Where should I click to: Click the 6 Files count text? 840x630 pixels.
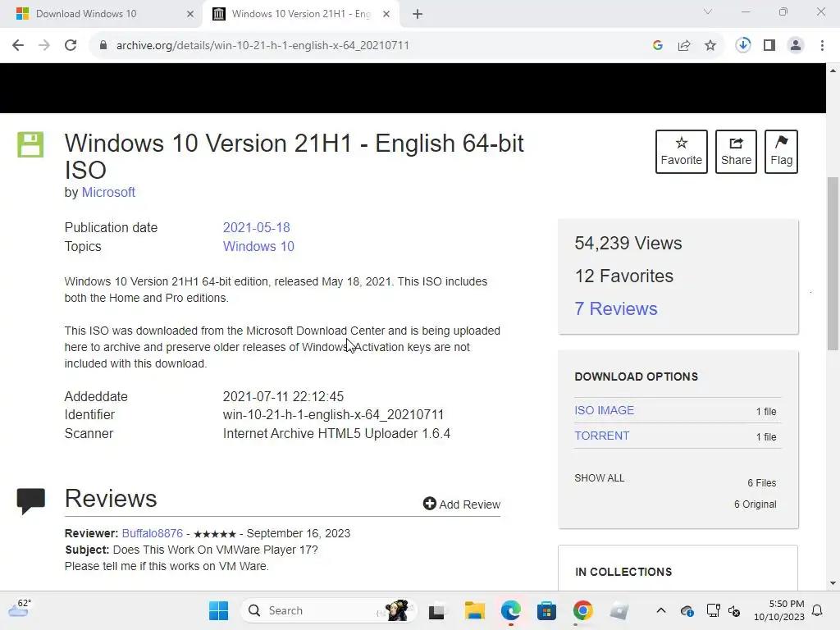tap(762, 482)
